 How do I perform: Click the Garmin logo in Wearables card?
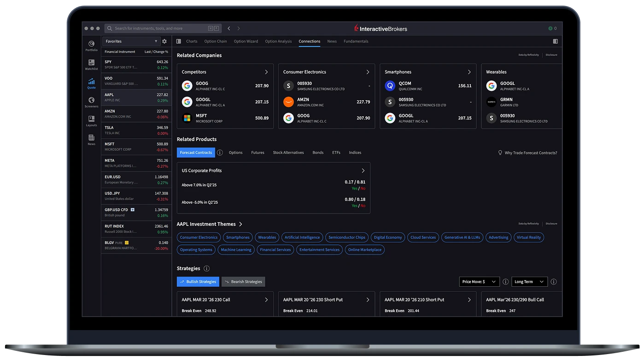pos(492,102)
